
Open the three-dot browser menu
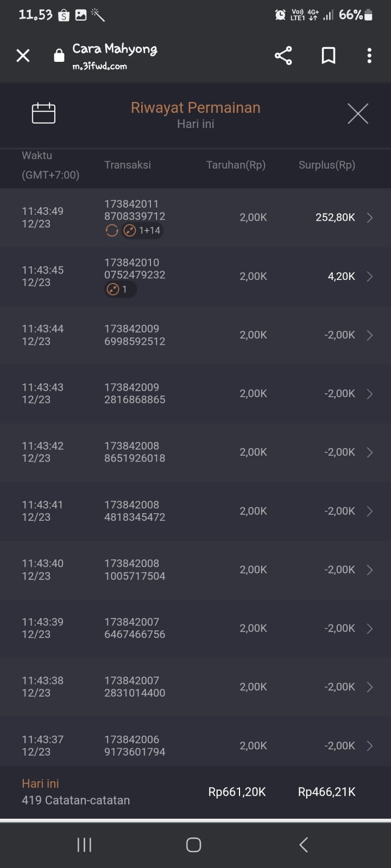(x=369, y=55)
